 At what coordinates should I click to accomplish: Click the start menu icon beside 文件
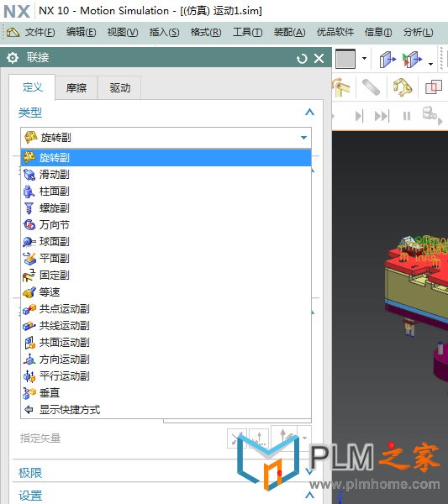(x=13, y=32)
